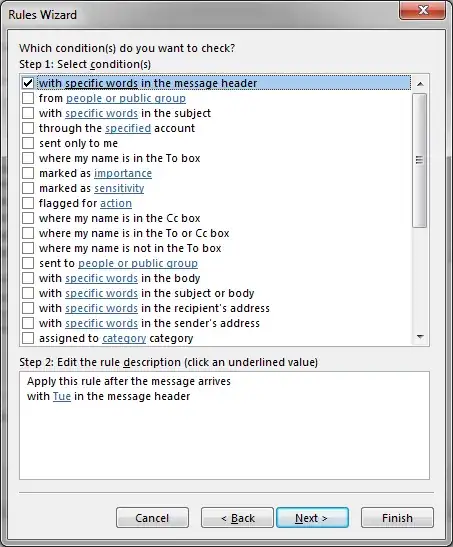The height and width of the screenshot is (547, 453).
Task: Open the 'category' link in assigned row
Action: (x=124, y=338)
